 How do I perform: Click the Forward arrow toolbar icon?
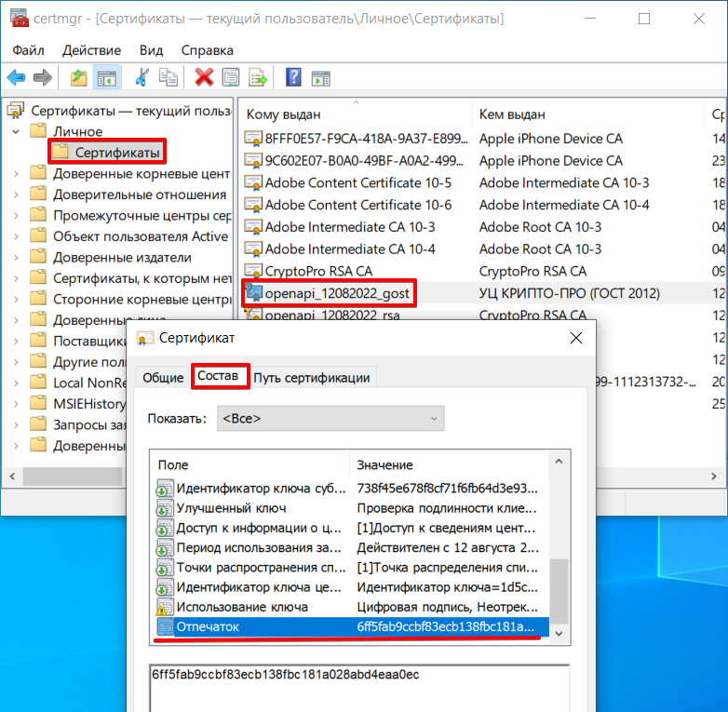tap(43, 77)
